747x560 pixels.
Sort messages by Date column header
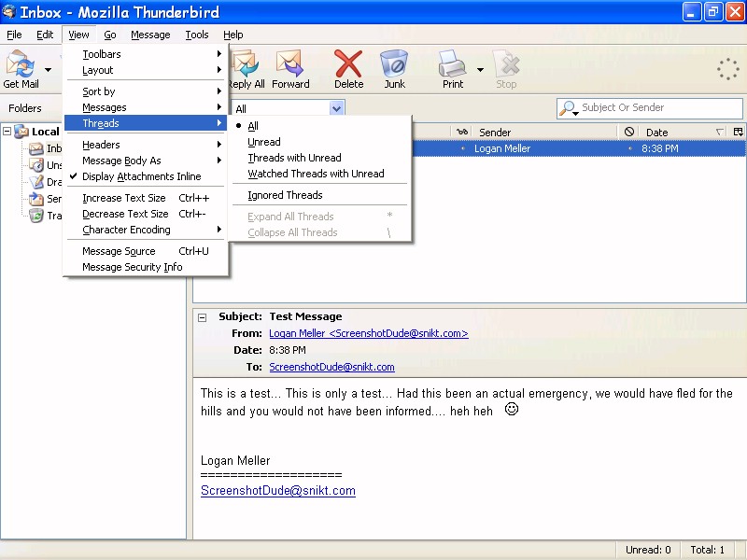(683, 132)
